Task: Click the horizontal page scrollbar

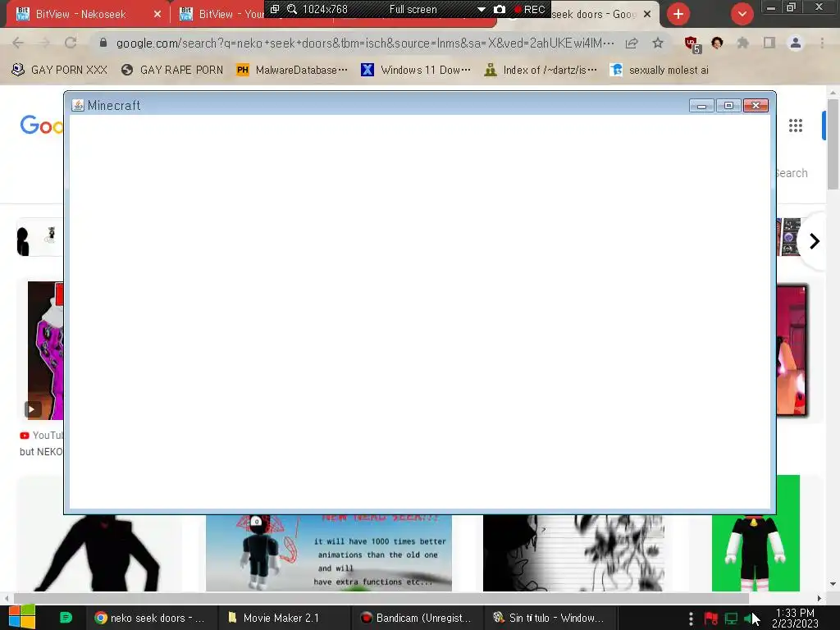Action: [x=381, y=598]
